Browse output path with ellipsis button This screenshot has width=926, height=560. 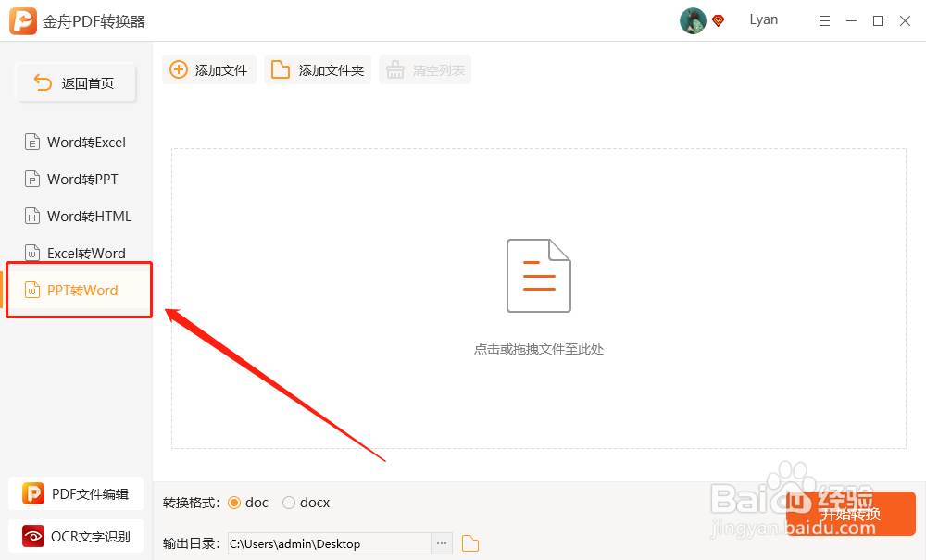coord(442,543)
